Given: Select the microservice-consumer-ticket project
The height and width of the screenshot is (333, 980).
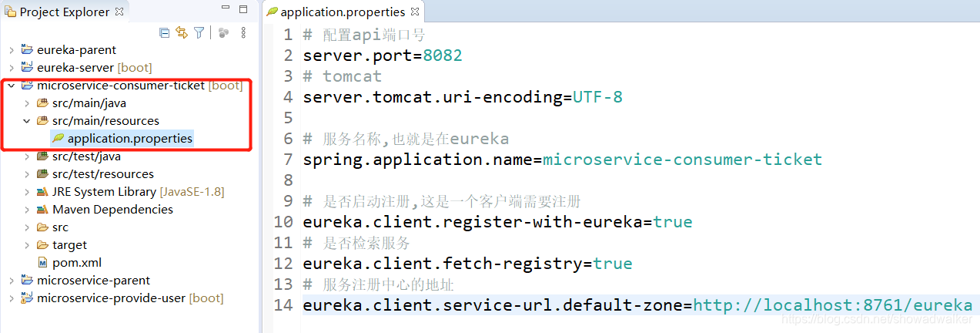Looking at the screenshot, I should click(x=139, y=86).
